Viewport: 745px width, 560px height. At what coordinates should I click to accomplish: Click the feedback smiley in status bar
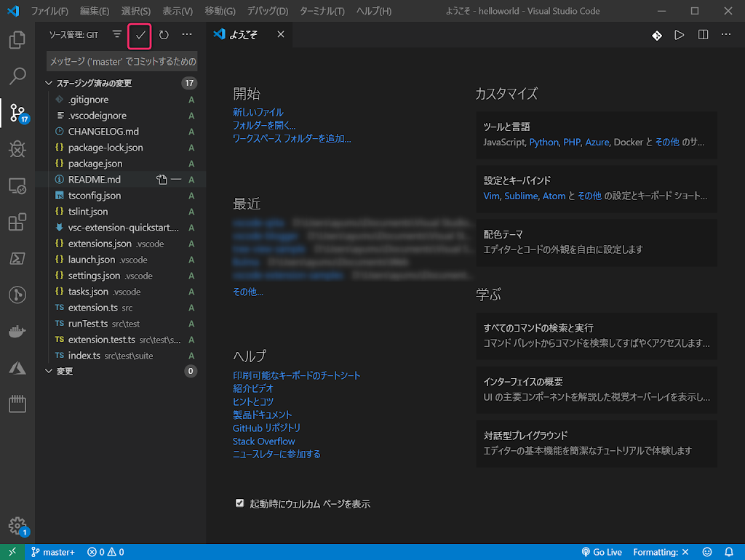[x=707, y=552]
